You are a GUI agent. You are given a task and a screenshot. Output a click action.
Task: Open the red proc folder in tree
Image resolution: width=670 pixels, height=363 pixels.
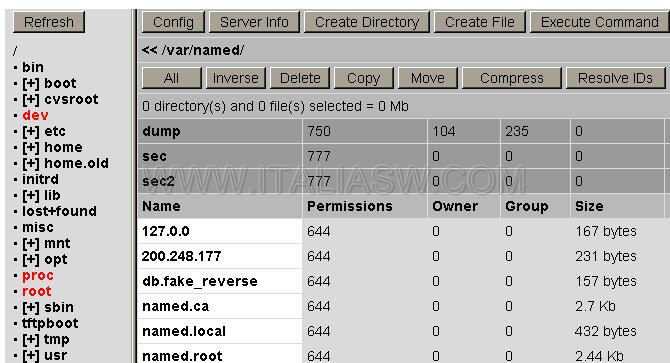pos(38,275)
